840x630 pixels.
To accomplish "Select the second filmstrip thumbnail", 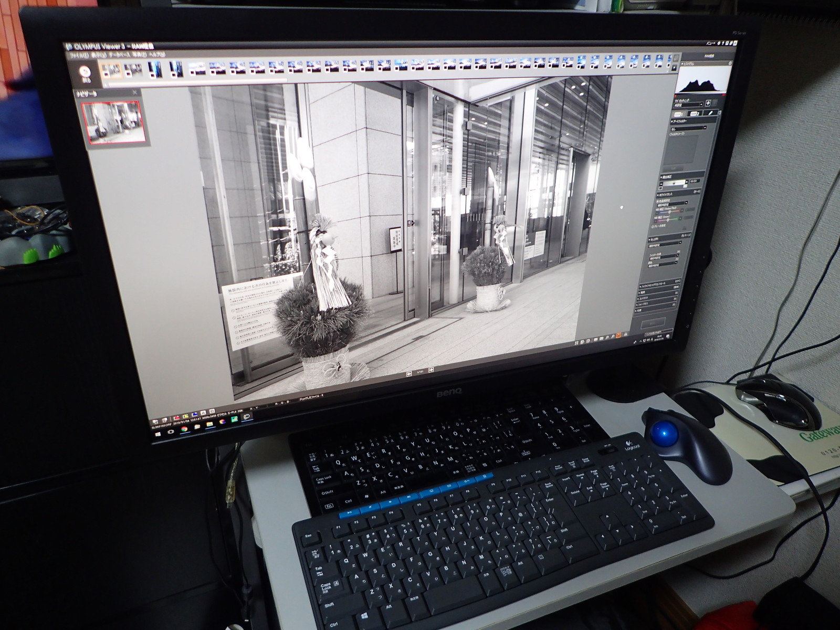I will click(133, 70).
